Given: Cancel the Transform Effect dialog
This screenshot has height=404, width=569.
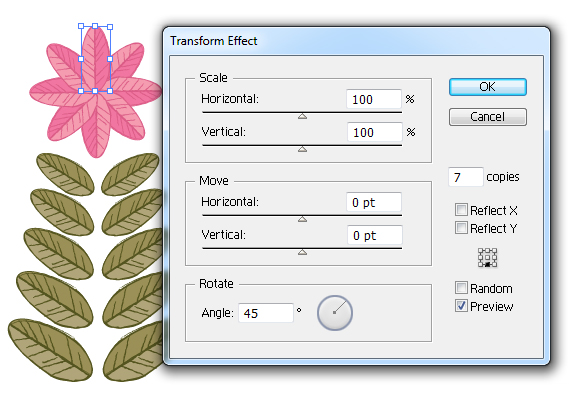Looking at the screenshot, I should pos(488,117).
